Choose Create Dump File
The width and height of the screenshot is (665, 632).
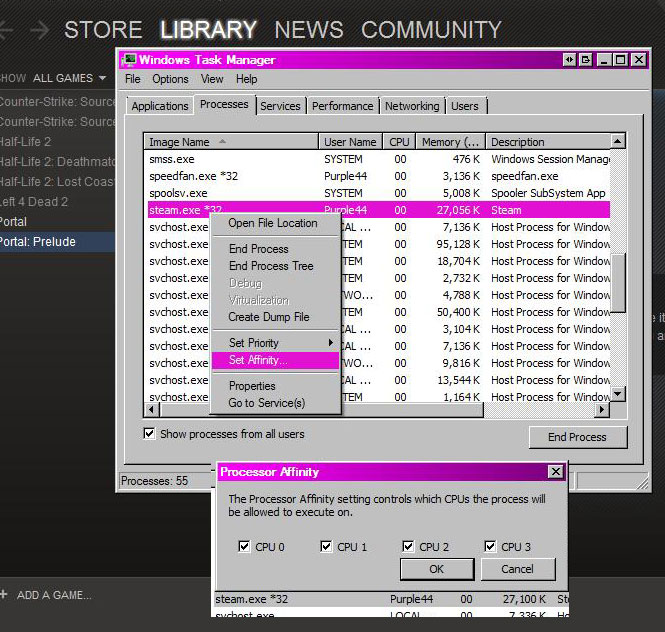pyautogui.click(x=276, y=317)
